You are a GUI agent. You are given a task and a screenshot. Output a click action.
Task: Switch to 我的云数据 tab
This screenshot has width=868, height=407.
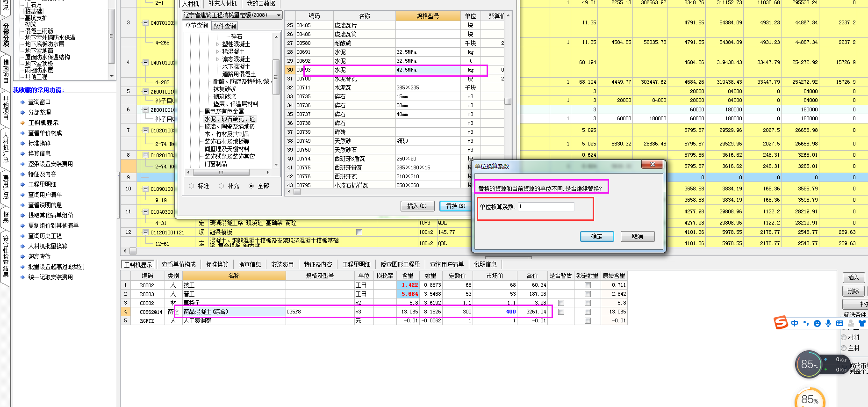tap(261, 4)
